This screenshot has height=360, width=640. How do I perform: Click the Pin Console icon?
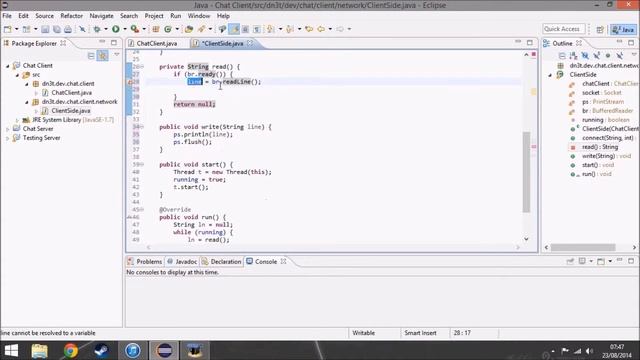[x=570, y=261]
